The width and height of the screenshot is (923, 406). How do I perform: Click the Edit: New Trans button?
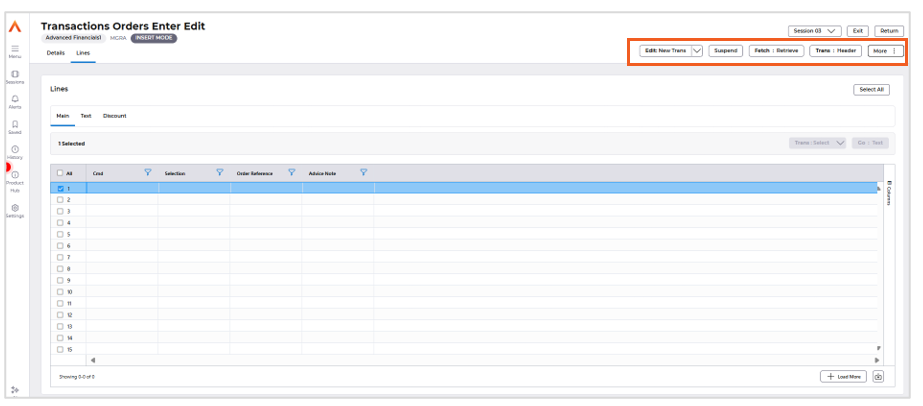click(x=665, y=51)
